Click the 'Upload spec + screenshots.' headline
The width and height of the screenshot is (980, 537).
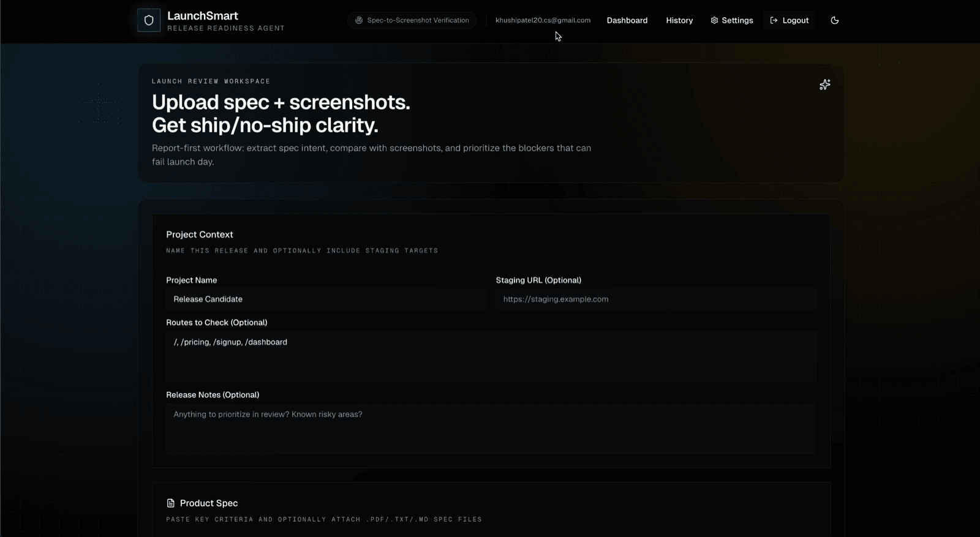pyautogui.click(x=281, y=102)
